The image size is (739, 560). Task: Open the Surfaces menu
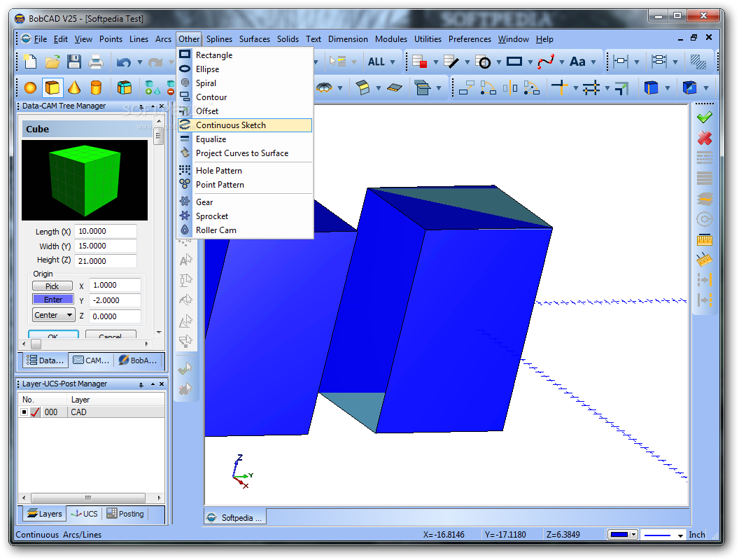(x=255, y=39)
